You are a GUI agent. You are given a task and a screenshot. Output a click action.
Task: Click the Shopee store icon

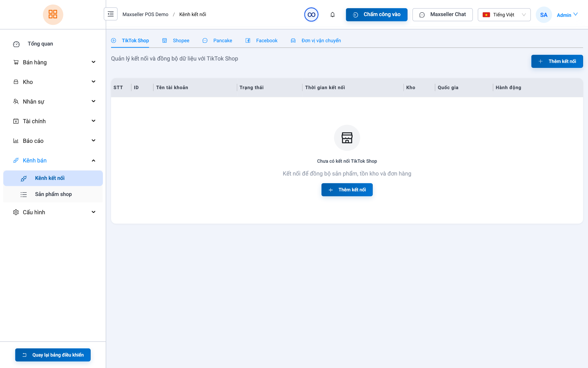pyautogui.click(x=164, y=41)
